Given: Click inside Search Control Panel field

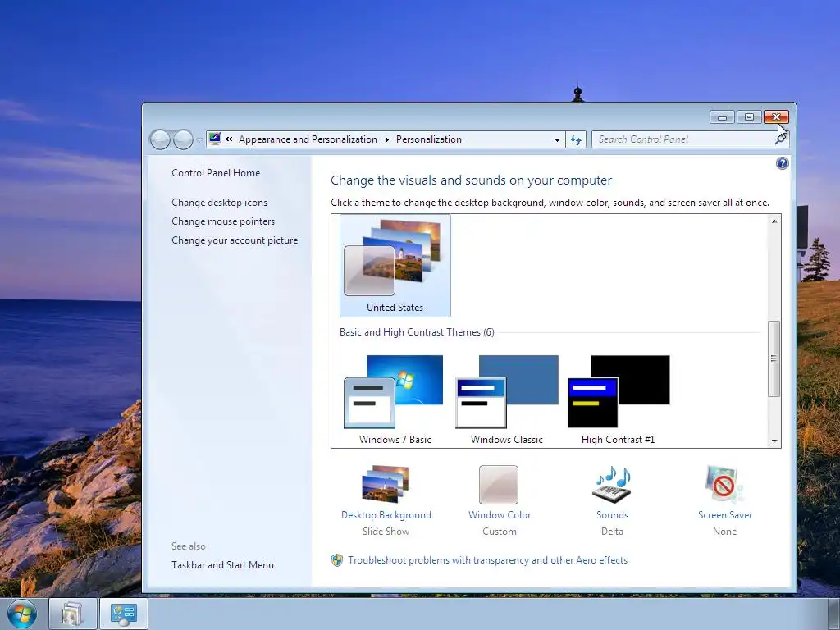Looking at the screenshot, I should (683, 139).
